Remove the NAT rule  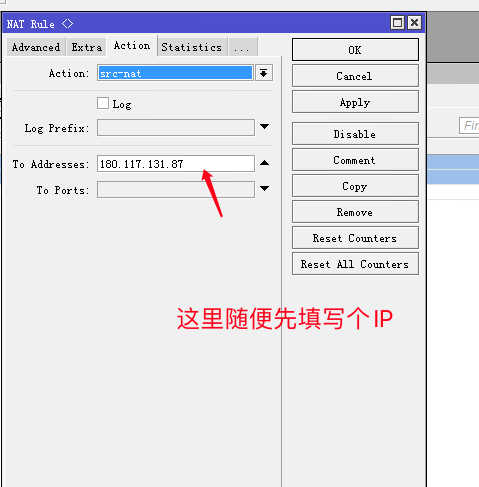pos(355,212)
